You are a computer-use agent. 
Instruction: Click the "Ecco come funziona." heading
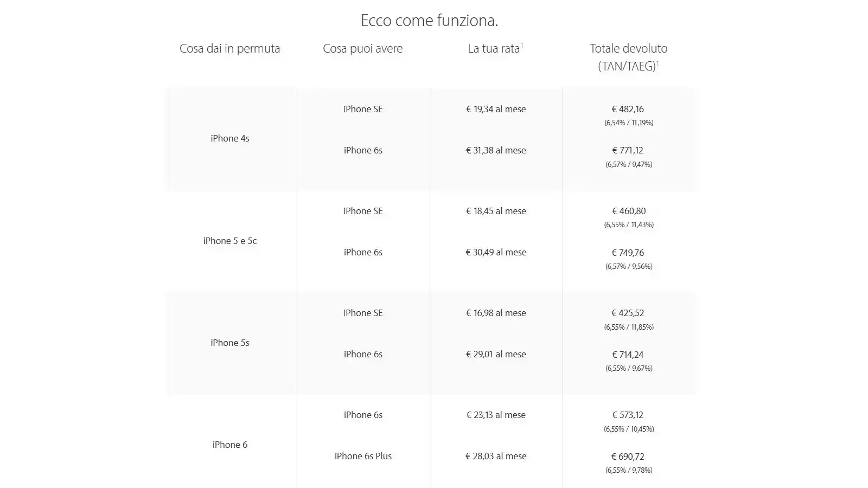pyautogui.click(x=429, y=21)
